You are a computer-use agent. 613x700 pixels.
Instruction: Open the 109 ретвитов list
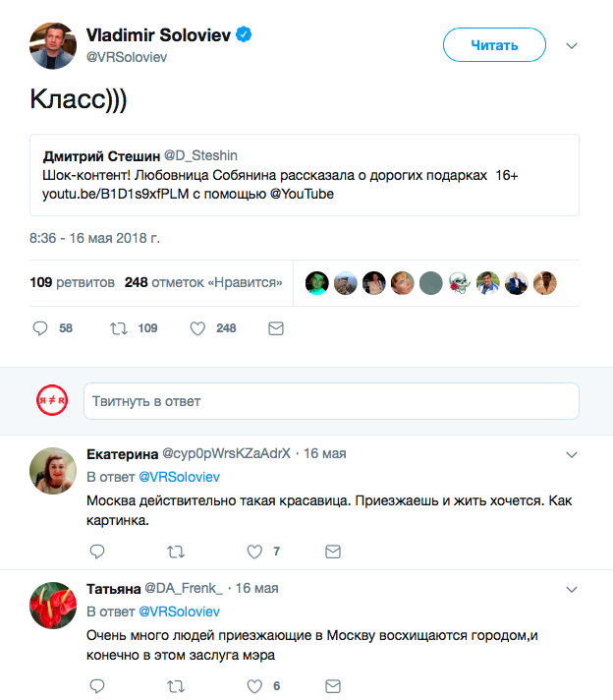click(x=73, y=282)
